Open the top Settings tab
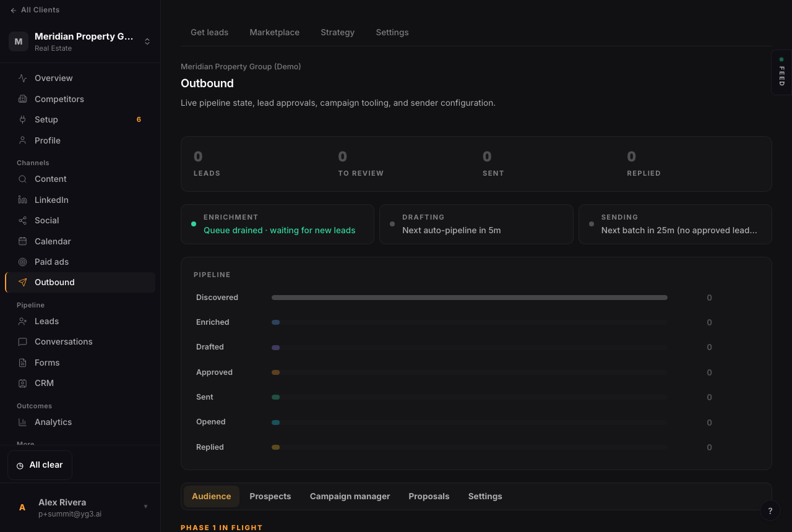Image resolution: width=792 pixels, height=532 pixels. [x=392, y=32]
